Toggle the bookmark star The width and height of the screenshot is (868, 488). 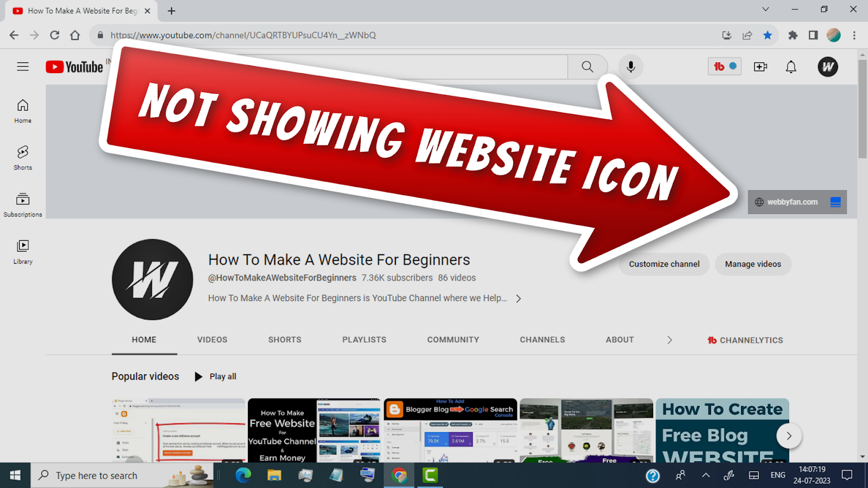click(768, 35)
